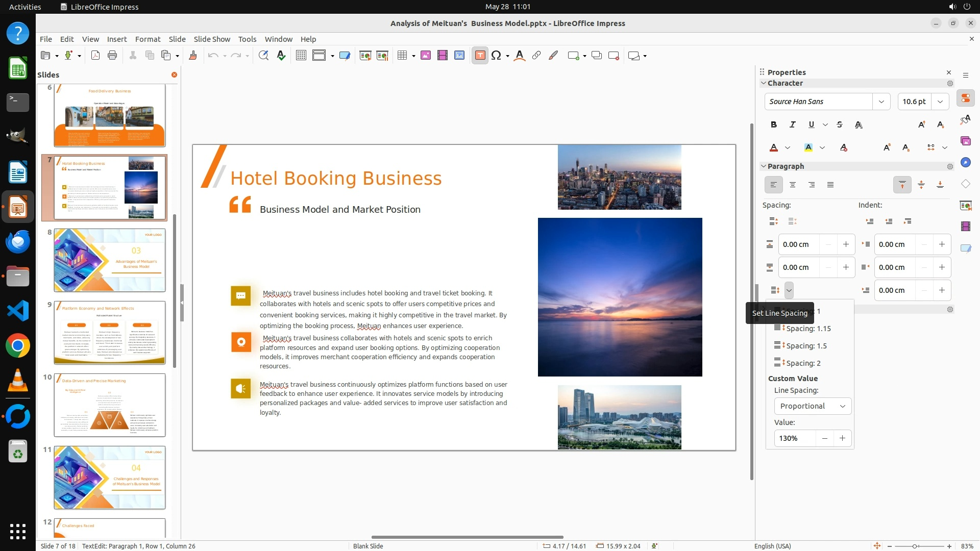Open the Format menu
The image size is (980, 551).
148,39
